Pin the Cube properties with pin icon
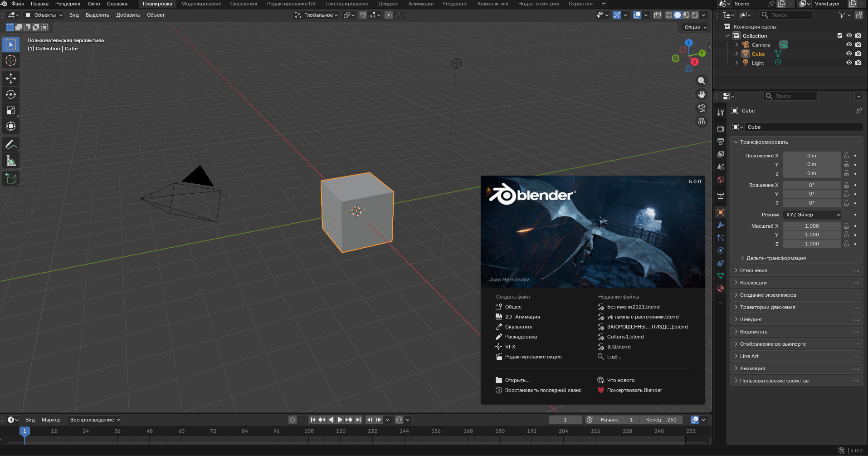This screenshot has width=868, height=456. tap(858, 111)
